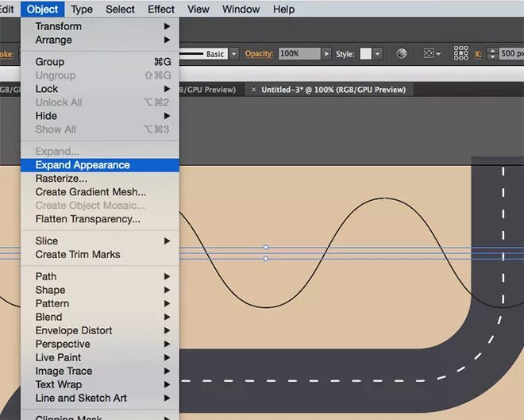Open the Slice submenu
This screenshot has height=420, width=524.
pos(100,241)
